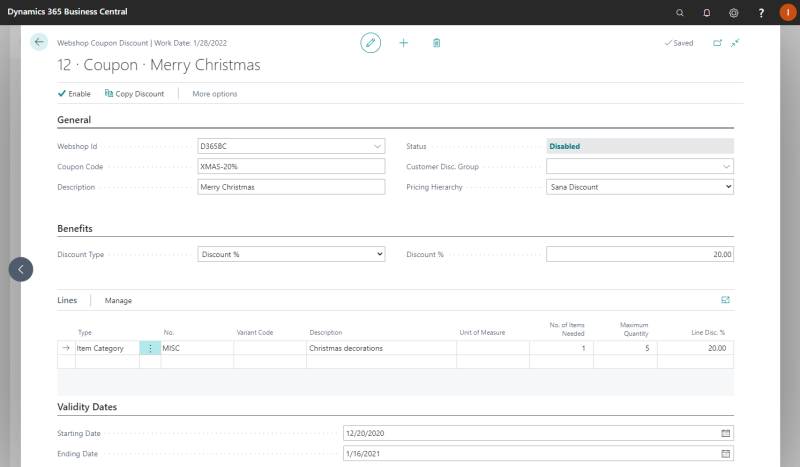Click the Unit of Measure column header
The width and height of the screenshot is (800, 467).
coord(482,333)
